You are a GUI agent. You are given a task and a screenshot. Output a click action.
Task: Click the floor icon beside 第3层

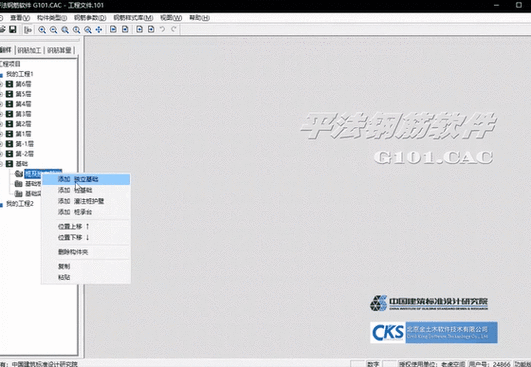coord(9,114)
